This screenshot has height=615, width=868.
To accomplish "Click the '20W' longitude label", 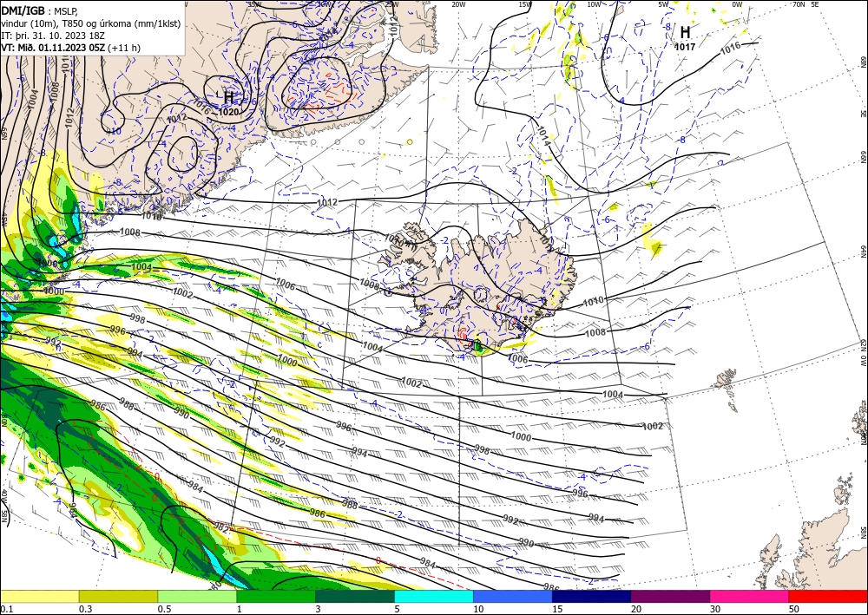I will tap(457, 4).
